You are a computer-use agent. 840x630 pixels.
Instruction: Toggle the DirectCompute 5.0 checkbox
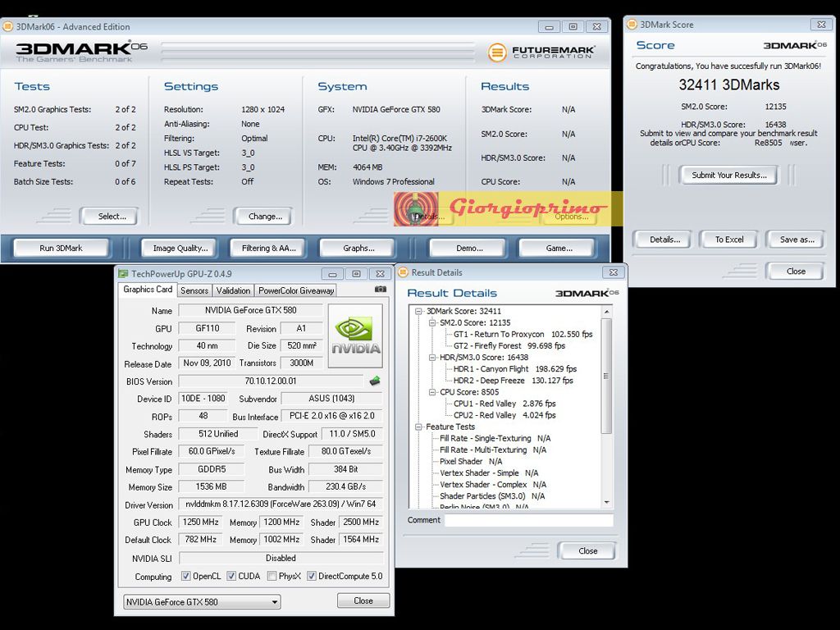(x=311, y=576)
